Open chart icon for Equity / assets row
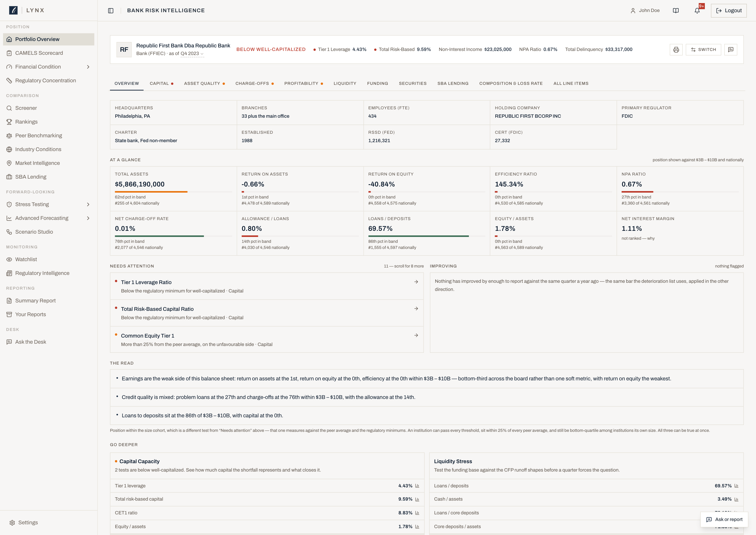 (417, 526)
